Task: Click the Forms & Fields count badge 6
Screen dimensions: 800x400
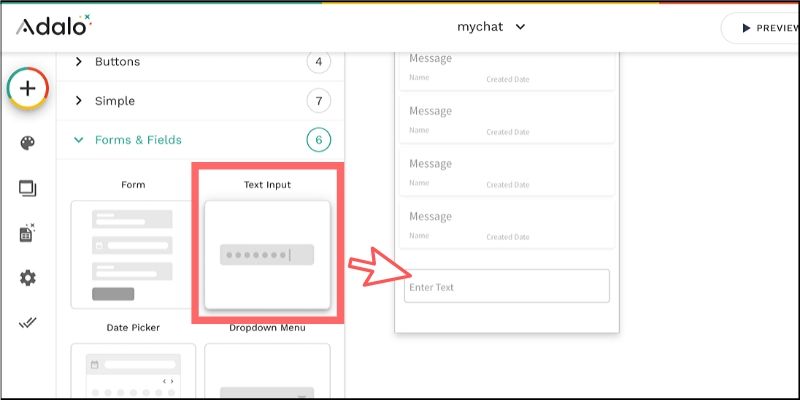Action: point(319,140)
